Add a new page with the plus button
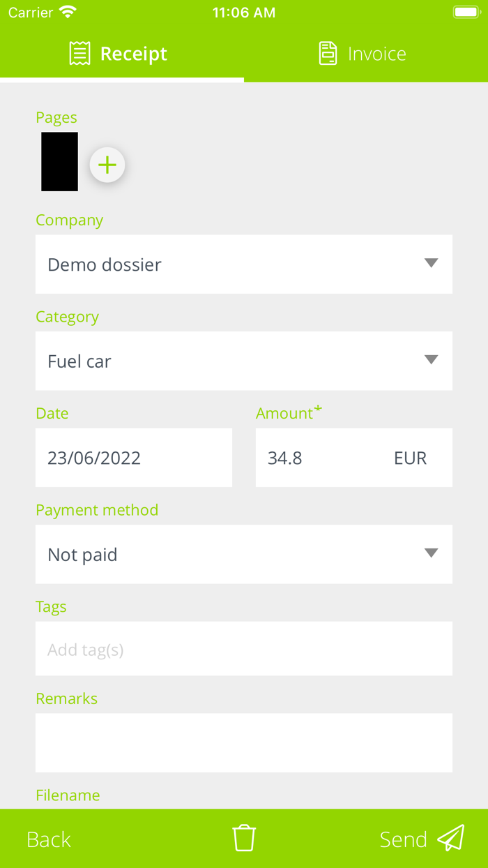The height and width of the screenshot is (868, 488). pyautogui.click(x=107, y=165)
